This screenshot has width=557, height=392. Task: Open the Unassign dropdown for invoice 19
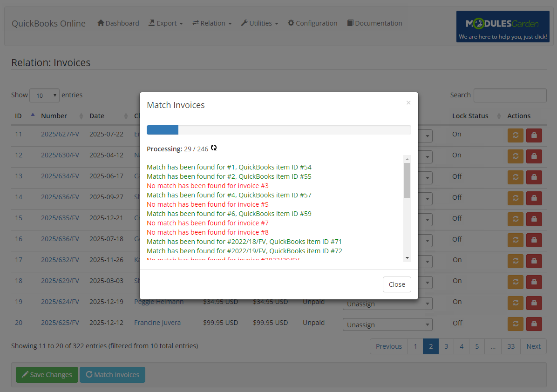tap(387, 303)
